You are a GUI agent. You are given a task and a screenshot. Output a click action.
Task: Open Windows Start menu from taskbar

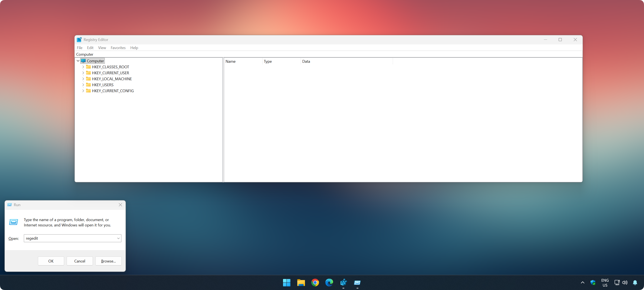[286, 283]
